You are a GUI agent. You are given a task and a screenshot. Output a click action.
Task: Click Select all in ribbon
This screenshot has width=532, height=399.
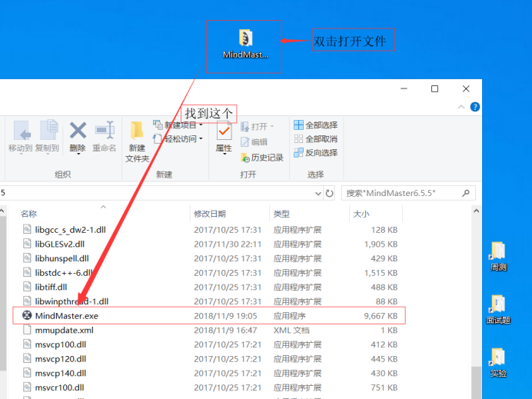(315, 125)
